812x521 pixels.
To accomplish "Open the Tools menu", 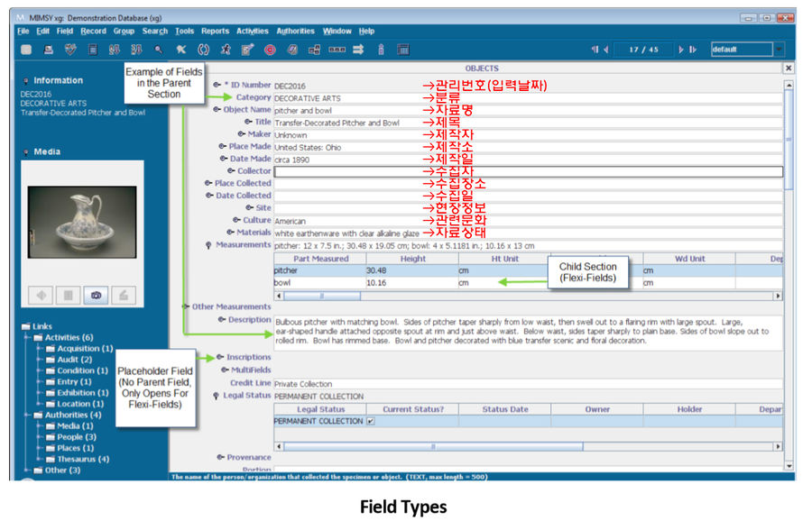I will (x=184, y=31).
